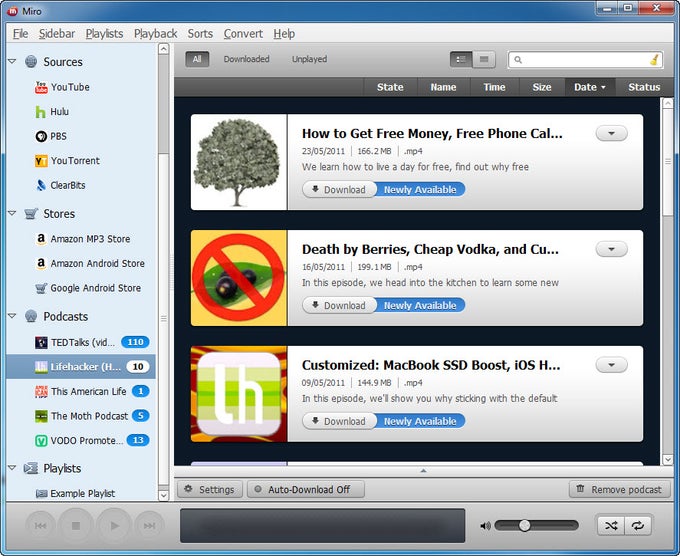Switch to compact list view
The height and width of the screenshot is (556, 680).
[x=484, y=59]
